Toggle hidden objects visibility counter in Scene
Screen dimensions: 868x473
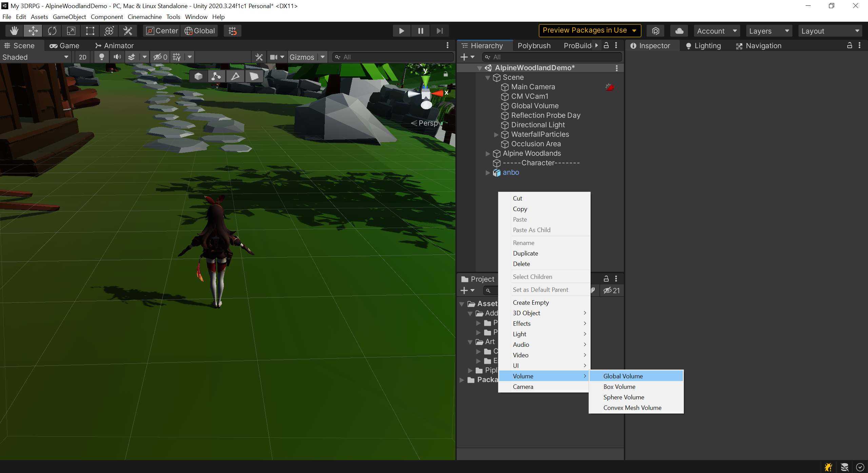point(160,57)
